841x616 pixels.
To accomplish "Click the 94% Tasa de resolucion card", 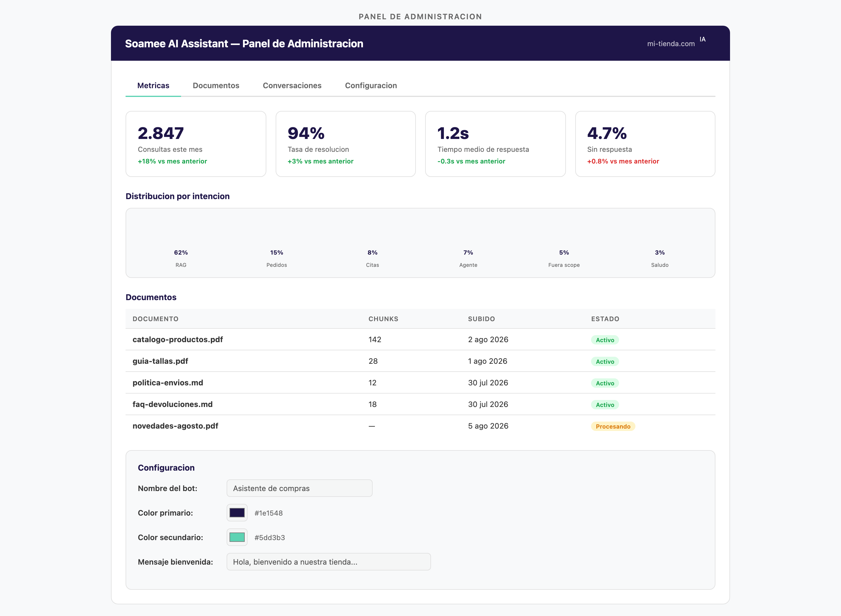I will (x=346, y=144).
